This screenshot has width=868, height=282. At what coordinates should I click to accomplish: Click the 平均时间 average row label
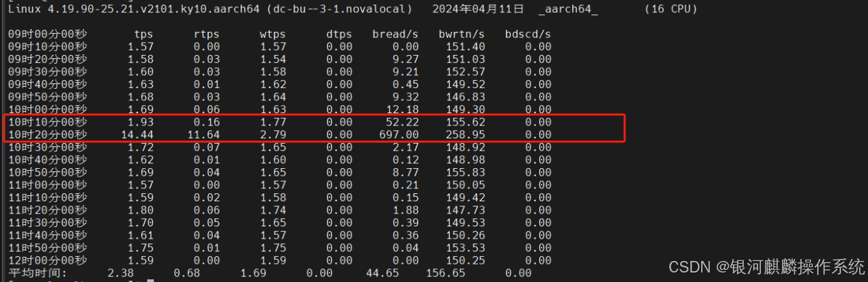[x=37, y=273]
